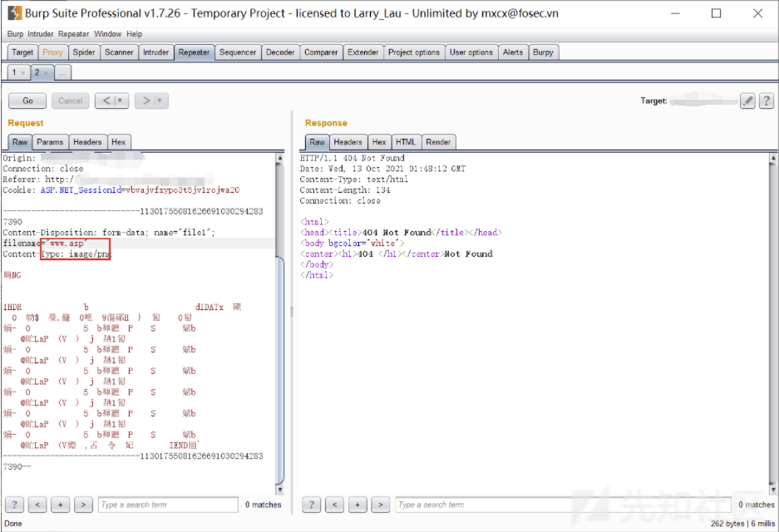This screenshot has height=532, width=779.
Task: Switch to the Intruder tool tab
Action: pyautogui.click(x=156, y=52)
